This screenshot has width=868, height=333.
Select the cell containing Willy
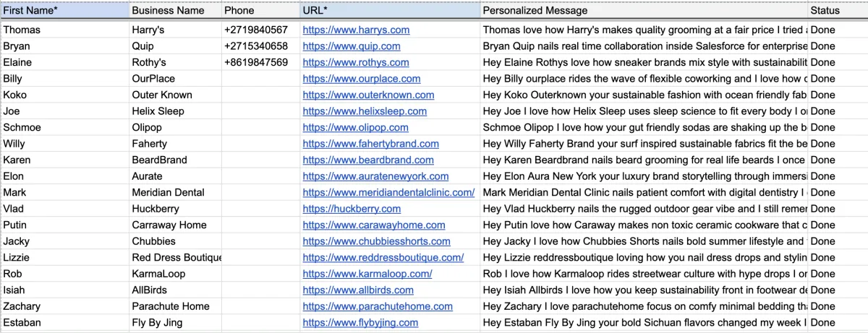coord(64,144)
